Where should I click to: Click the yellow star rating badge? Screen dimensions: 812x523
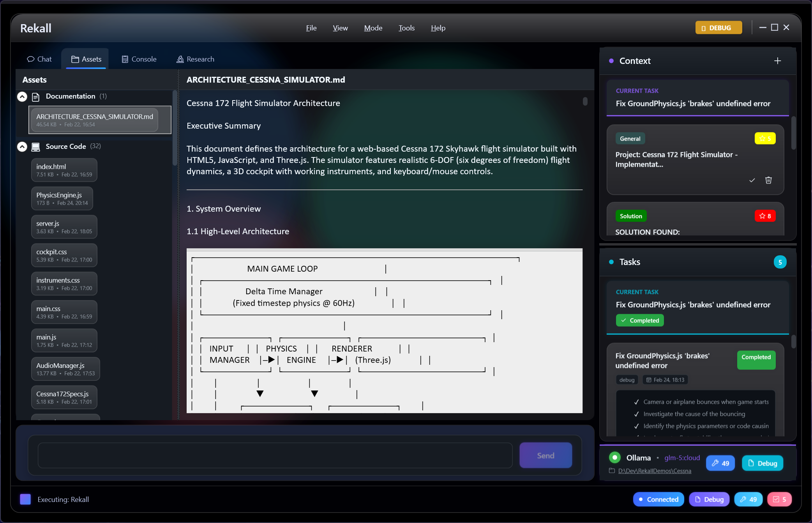coord(765,138)
